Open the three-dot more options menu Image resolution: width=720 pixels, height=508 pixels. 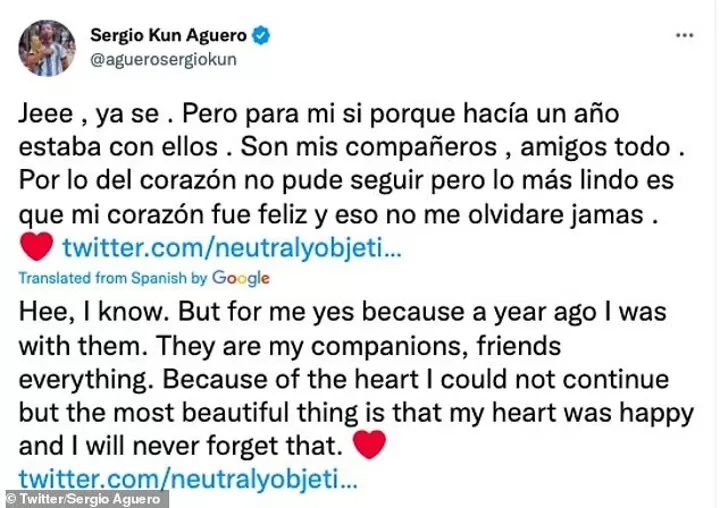[x=684, y=34]
